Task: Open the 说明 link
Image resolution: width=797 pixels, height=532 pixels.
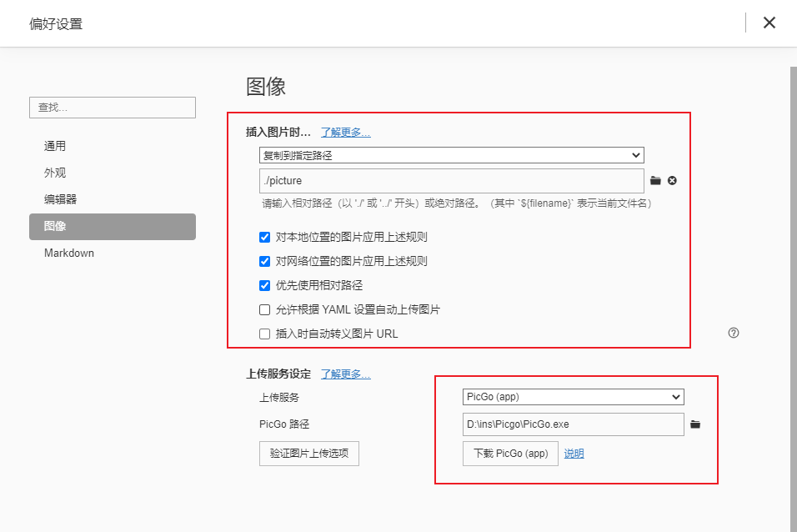Action: point(574,453)
